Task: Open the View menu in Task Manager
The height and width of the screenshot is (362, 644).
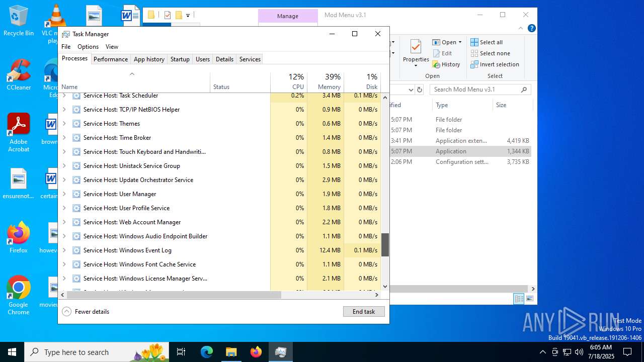Action: tap(112, 47)
